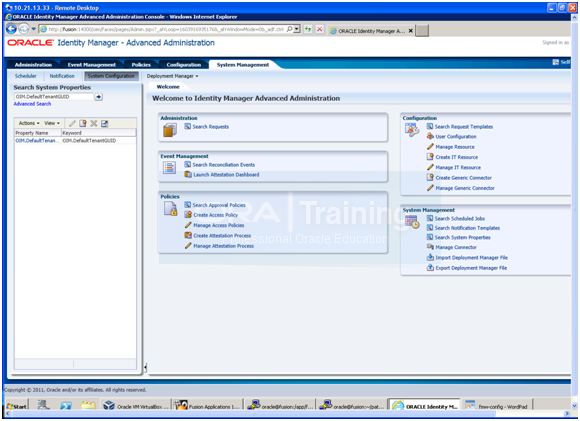580x421 pixels.
Task: Open Search Approval Policies link
Action: (x=219, y=205)
